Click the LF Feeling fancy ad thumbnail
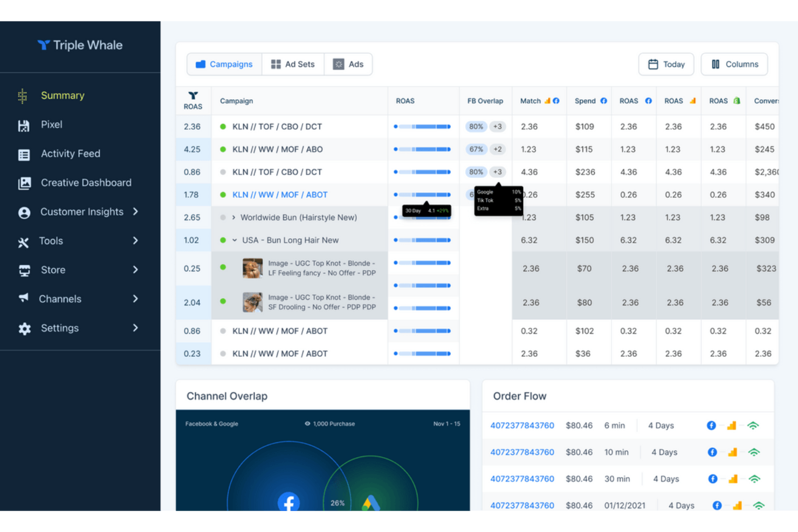The height and width of the screenshot is (532, 798). point(252,268)
